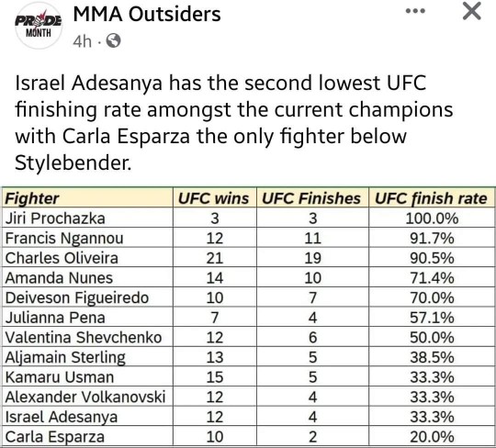Click Deiveson Figueiredo's 70.0% finish rate

click(x=432, y=298)
